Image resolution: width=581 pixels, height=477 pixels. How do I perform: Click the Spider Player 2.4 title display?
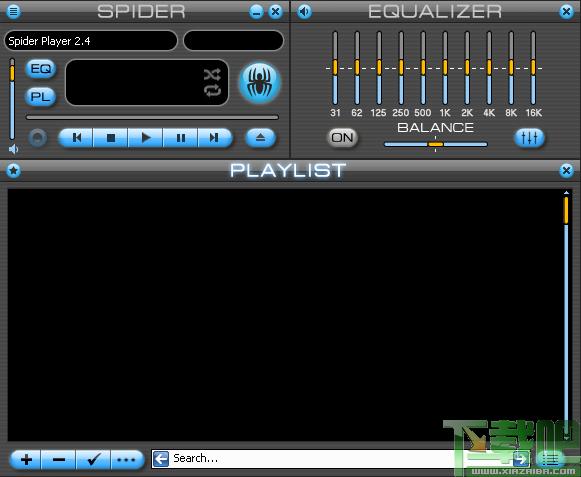pyautogui.click(x=91, y=41)
